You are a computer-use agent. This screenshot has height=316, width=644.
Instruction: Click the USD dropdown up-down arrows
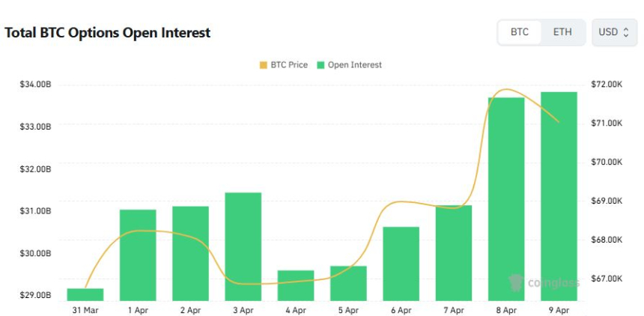point(626,32)
